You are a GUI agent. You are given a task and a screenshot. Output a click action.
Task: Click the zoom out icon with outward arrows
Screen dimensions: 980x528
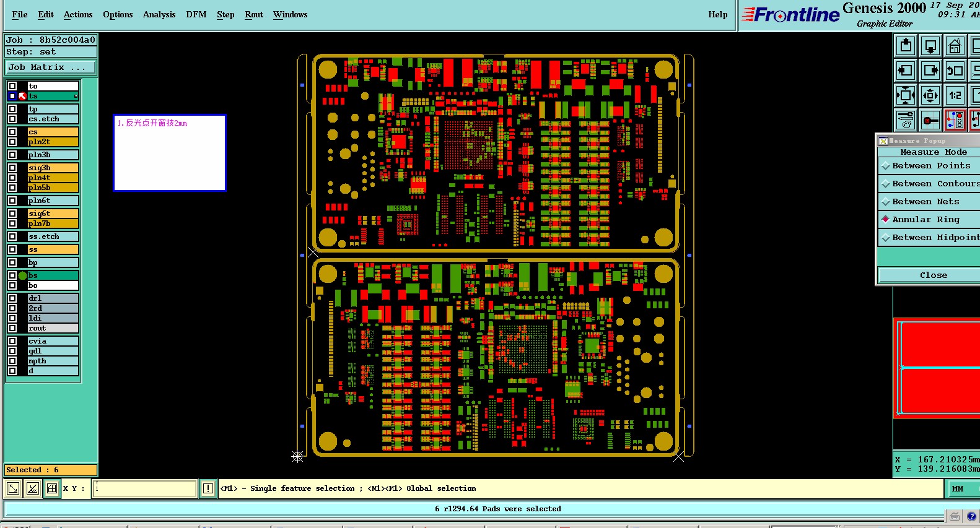(x=930, y=95)
